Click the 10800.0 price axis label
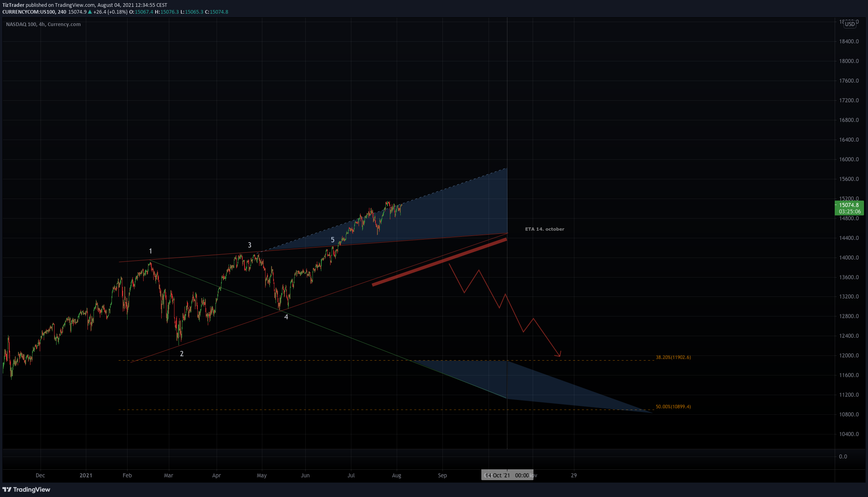Image resolution: width=868 pixels, height=497 pixels. 849,414
